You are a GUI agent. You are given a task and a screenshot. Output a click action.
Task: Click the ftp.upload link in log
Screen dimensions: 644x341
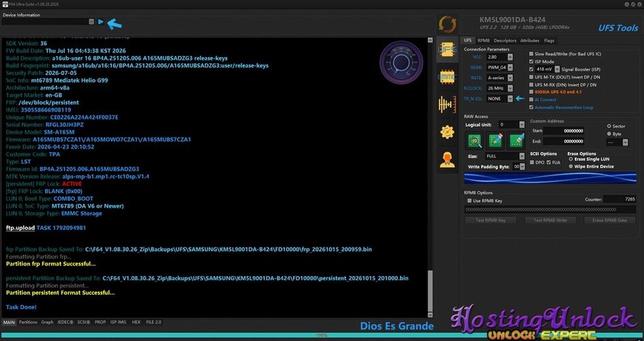coord(20,228)
